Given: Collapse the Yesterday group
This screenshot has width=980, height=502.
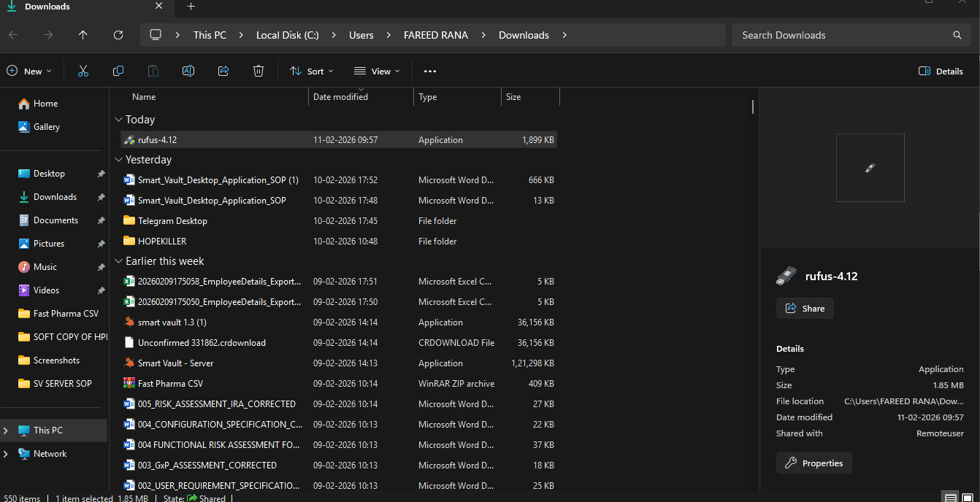Looking at the screenshot, I should (119, 159).
